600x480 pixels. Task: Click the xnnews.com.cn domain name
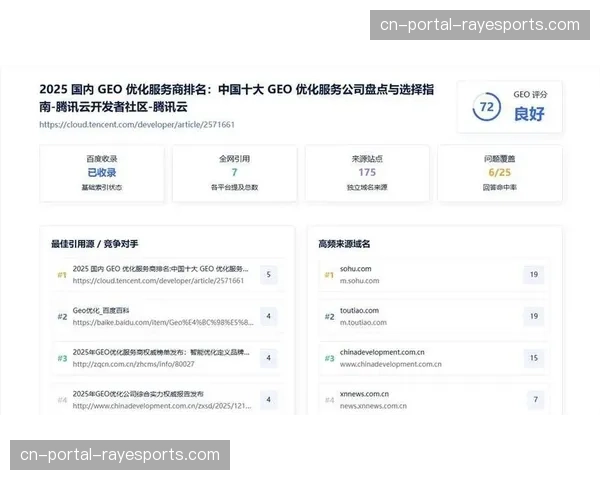(x=364, y=394)
